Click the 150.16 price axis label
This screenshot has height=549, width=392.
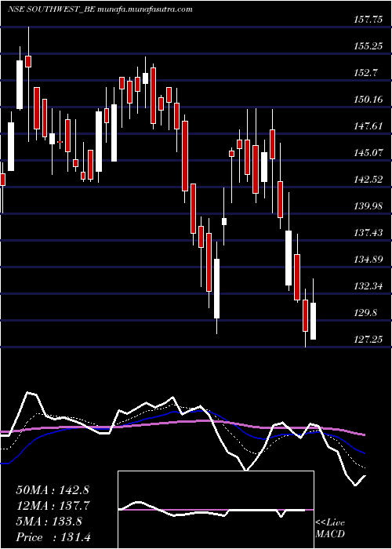click(x=368, y=100)
